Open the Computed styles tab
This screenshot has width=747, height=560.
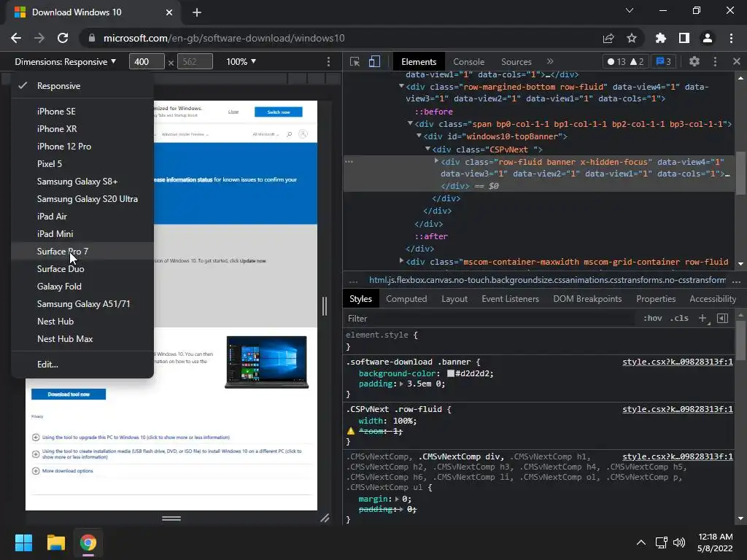[x=406, y=299]
